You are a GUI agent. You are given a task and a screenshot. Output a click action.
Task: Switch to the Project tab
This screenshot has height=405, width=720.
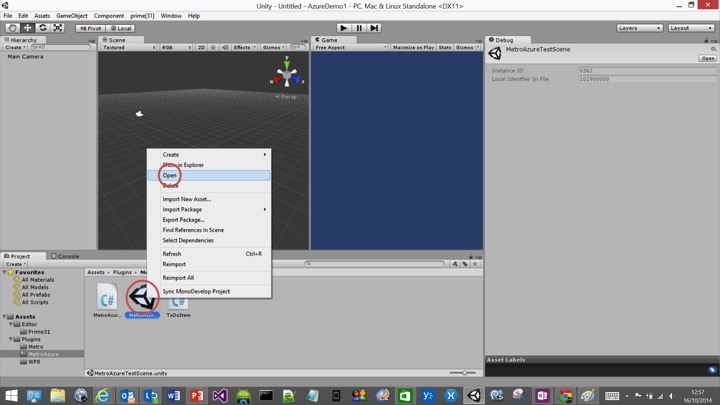(20, 256)
